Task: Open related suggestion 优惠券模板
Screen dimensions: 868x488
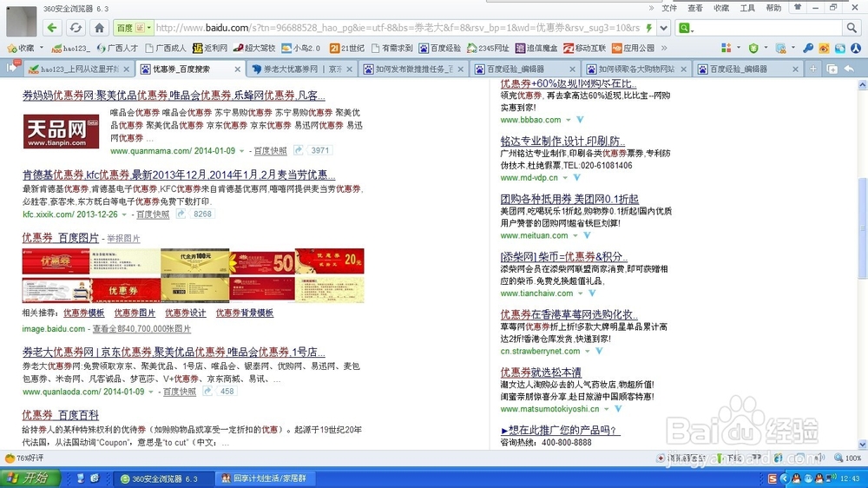Action: point(83,313)
